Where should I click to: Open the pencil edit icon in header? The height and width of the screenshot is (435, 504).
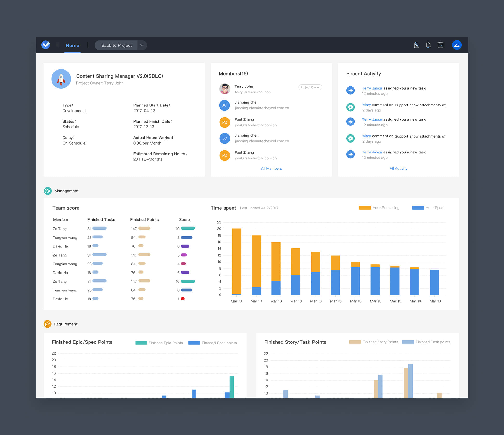pos(416,45)
